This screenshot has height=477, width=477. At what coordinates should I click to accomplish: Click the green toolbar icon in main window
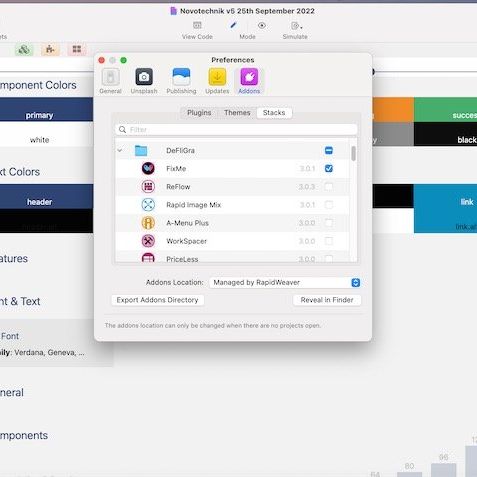[x=24, y=50]
